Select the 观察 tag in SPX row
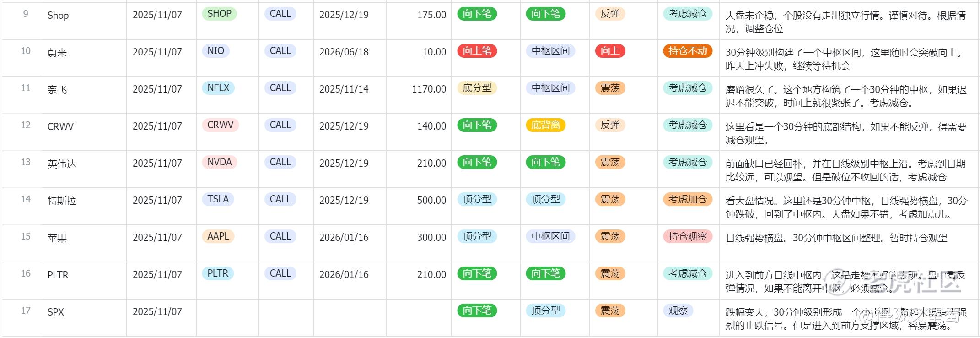The width and height of the screenshot is (980, 338). point(678,311)
